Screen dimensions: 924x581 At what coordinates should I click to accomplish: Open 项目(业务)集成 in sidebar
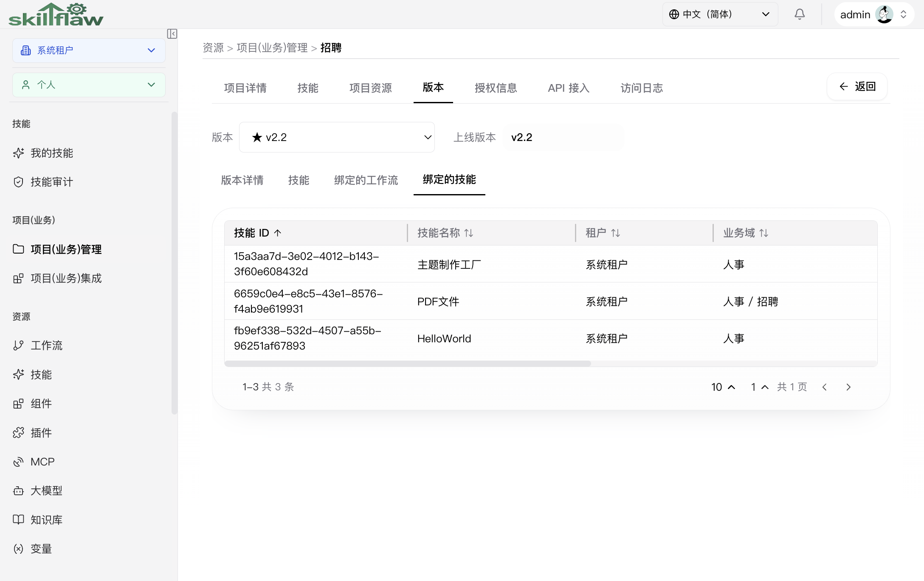click(66, 278)
